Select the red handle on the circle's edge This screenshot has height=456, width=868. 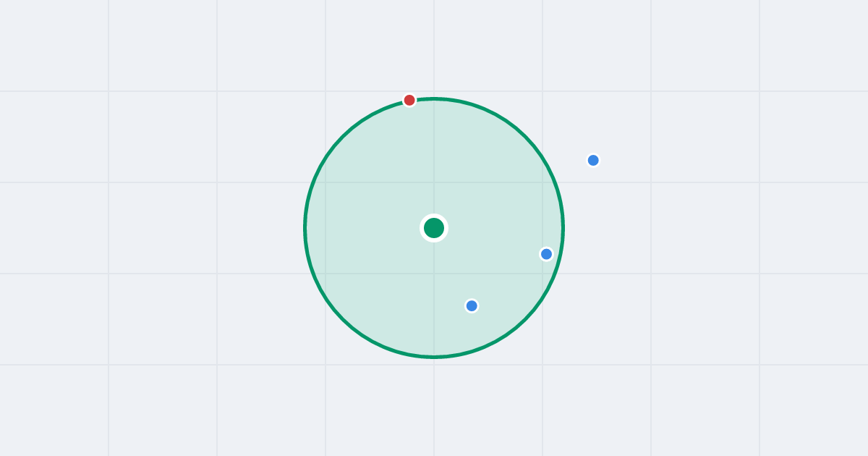pos(409,100)
